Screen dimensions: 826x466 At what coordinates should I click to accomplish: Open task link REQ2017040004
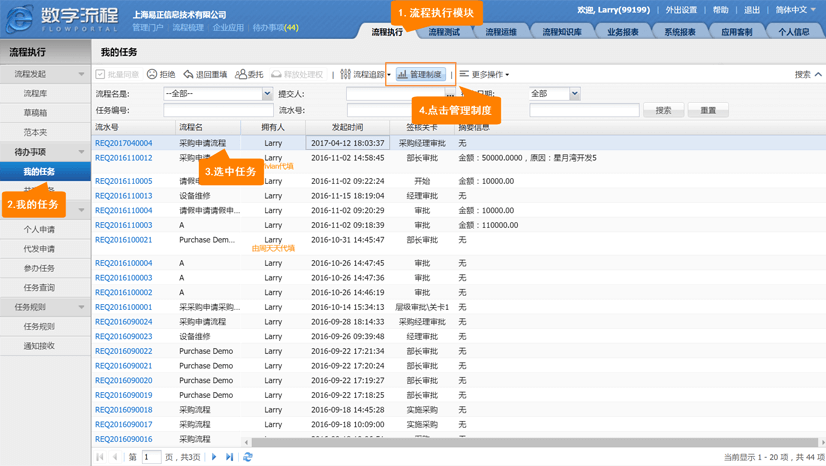pos(124,143)
